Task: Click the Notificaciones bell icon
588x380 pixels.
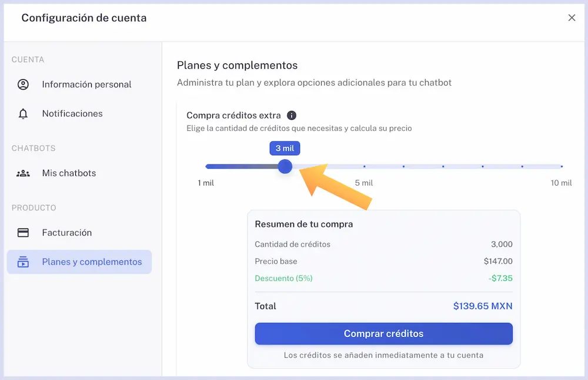Action: click(23, 113)
